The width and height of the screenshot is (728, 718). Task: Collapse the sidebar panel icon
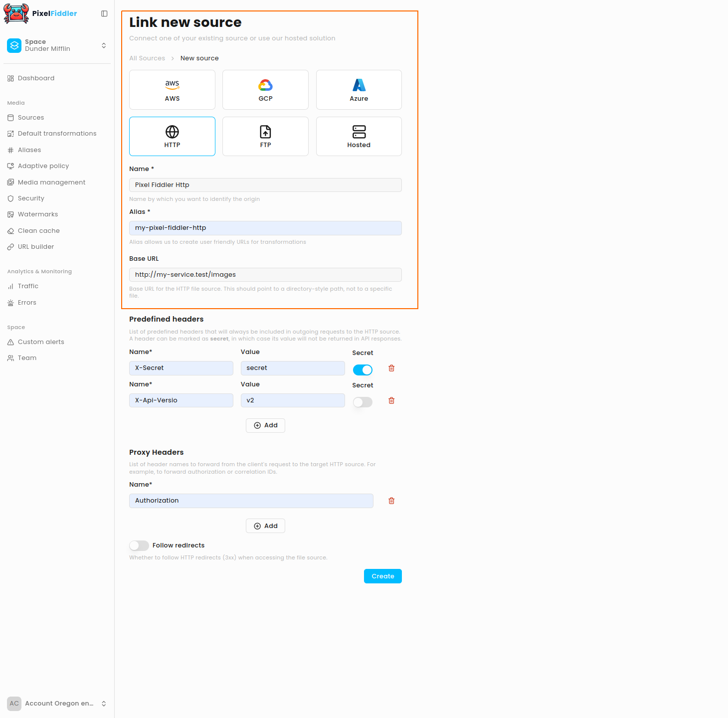pyautogui.click(x=104, y=13)
